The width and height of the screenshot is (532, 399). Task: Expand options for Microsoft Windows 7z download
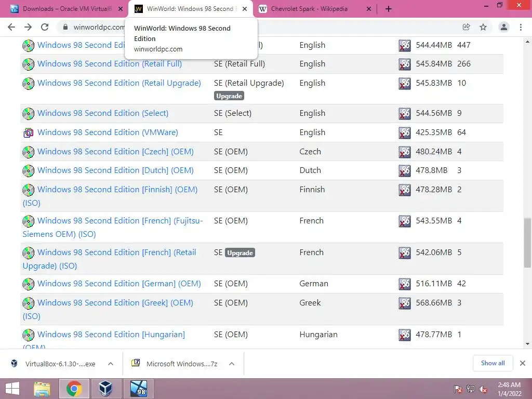click(x=232, y=364)
